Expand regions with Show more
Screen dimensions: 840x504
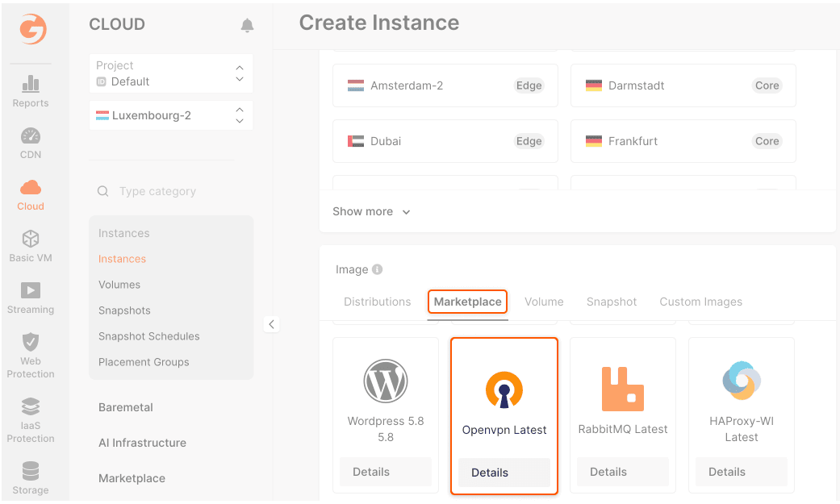click(371, 211)
